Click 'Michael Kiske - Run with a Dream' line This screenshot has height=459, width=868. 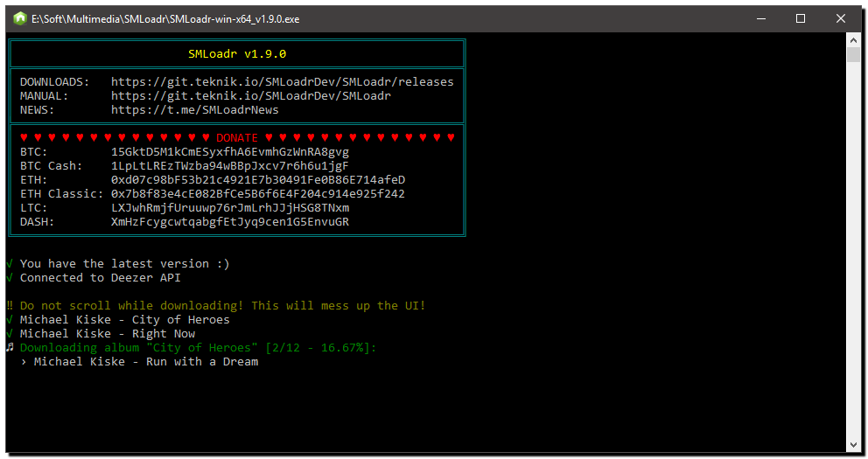click(x=146, y=362)
